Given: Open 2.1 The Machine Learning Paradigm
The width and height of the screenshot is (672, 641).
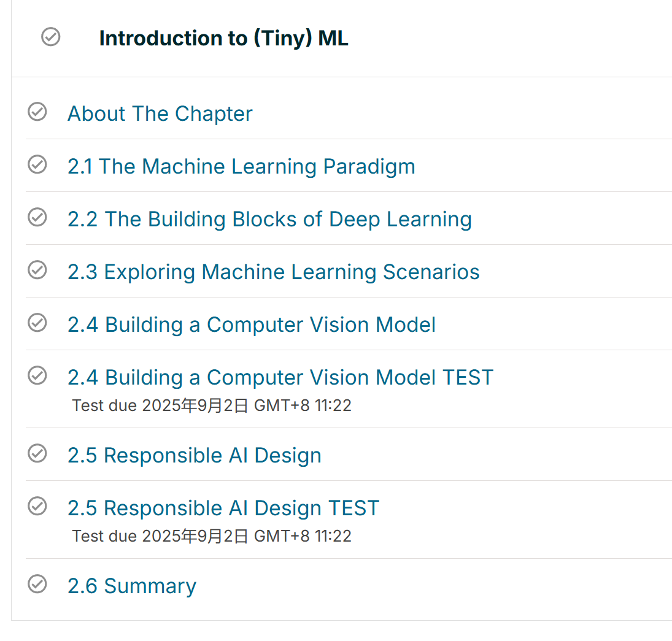Looking at the screenshot, I should click(241, 167).
